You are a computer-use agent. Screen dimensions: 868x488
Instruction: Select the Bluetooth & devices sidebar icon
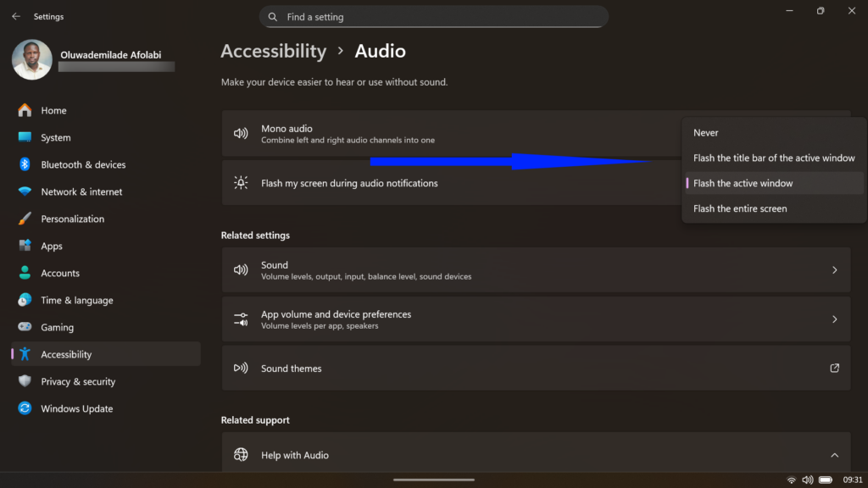click(x=23, y=164)
